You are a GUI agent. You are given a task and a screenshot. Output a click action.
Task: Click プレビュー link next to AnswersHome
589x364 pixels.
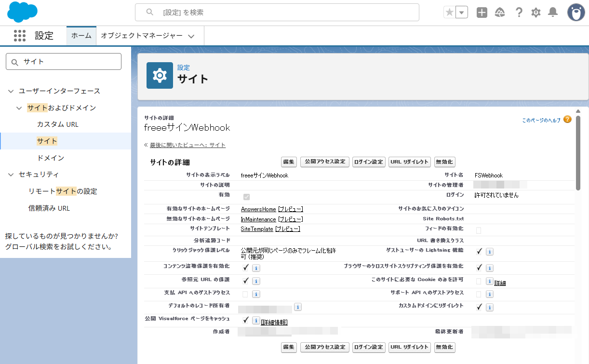click(291, 209)
